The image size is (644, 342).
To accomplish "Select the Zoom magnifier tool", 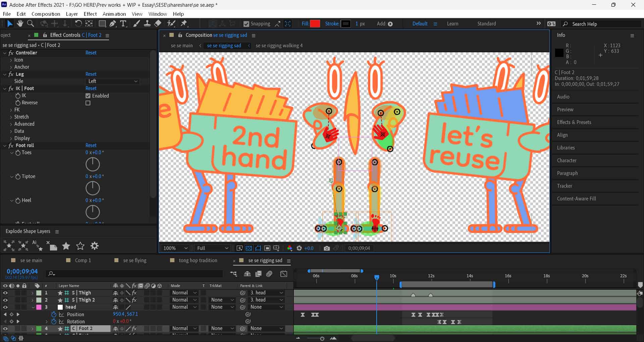I will pos(31,23).
